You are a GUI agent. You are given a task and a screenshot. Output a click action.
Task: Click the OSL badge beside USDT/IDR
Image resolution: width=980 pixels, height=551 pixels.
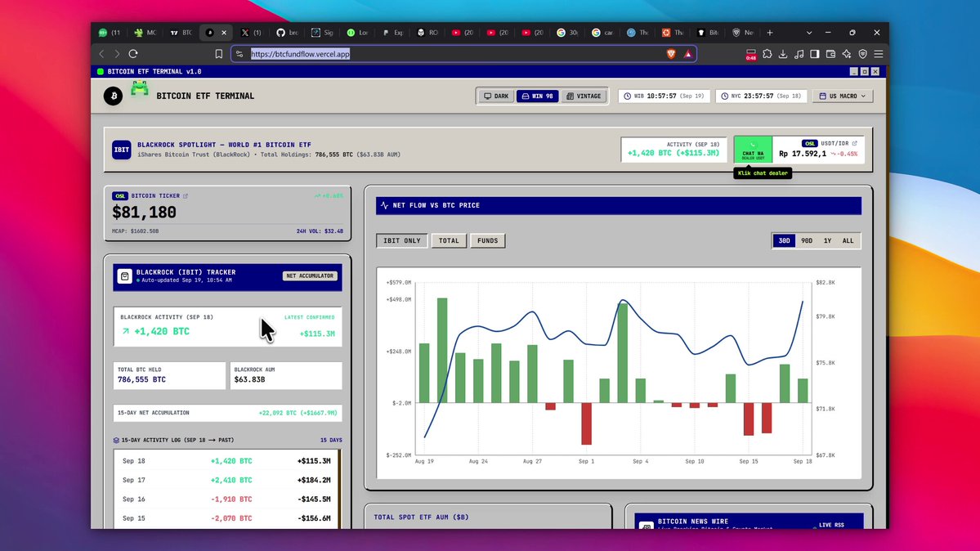[x=809, y=143]
